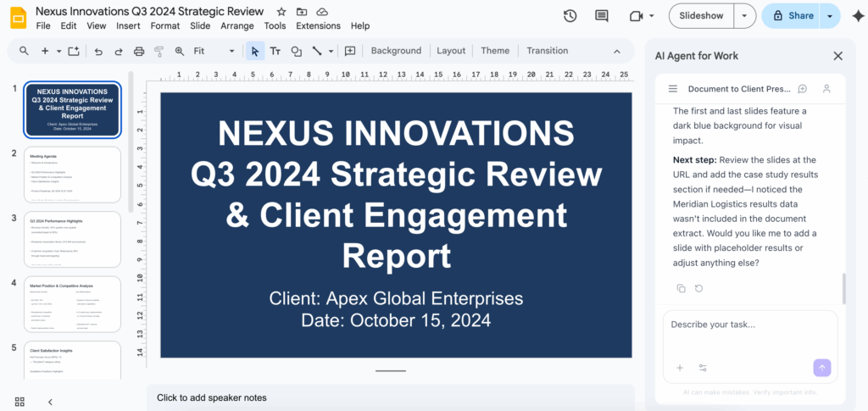Close the AI Agent for Work panel
The height and width of the screenshot is (411, 868).
[838, 56]
